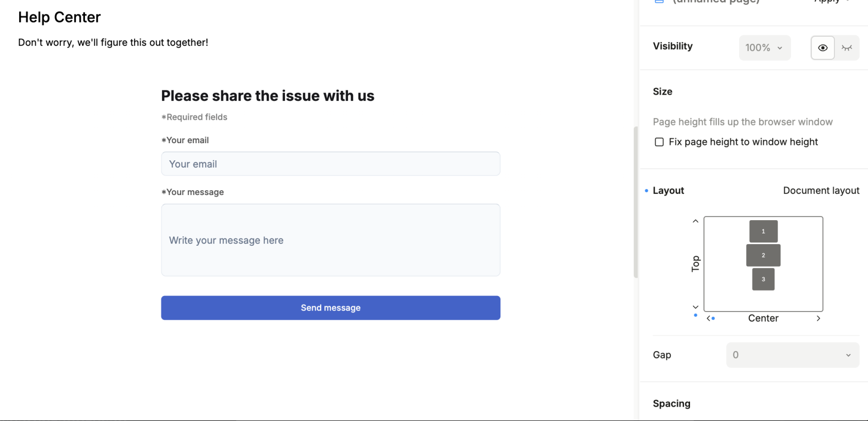Click the down chevron below Top alignment
The image size is (868, 421).
695,307
